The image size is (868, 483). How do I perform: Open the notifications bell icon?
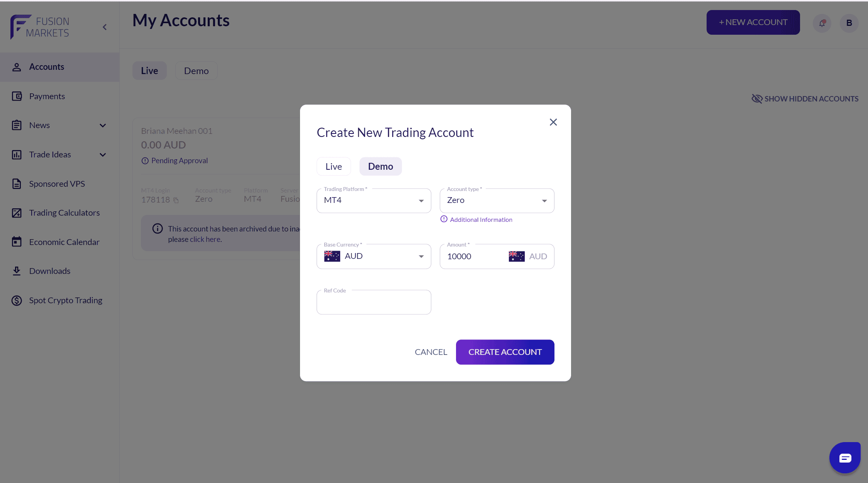(822, 23)
